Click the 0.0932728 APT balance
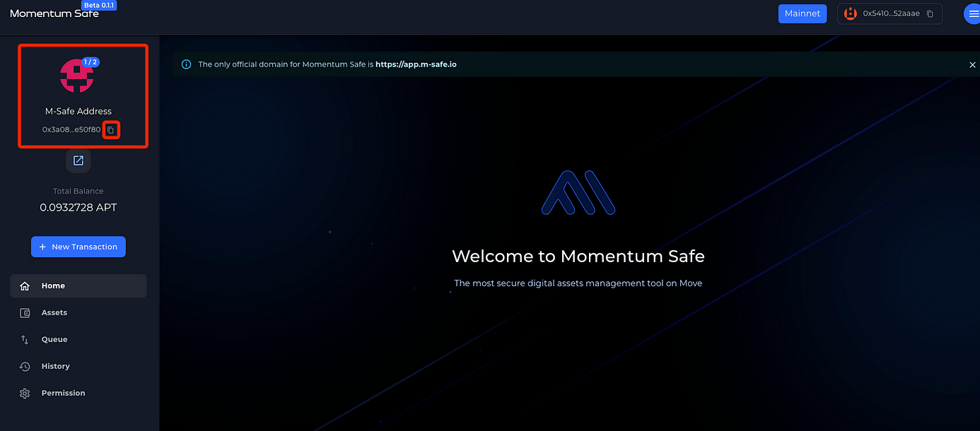 tap(78, 208)
